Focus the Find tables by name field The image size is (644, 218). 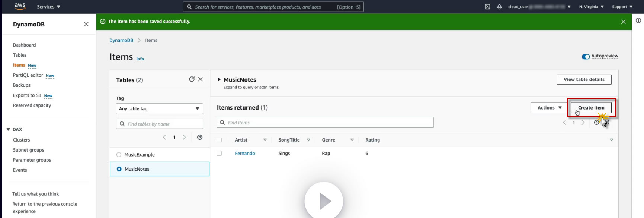[x=160, y=124]
